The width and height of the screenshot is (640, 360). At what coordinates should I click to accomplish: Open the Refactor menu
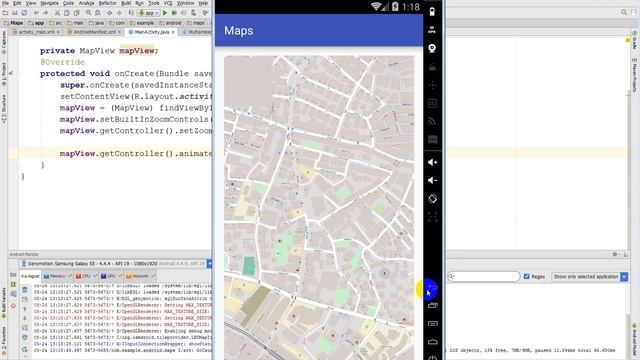(x=108, y=3)
